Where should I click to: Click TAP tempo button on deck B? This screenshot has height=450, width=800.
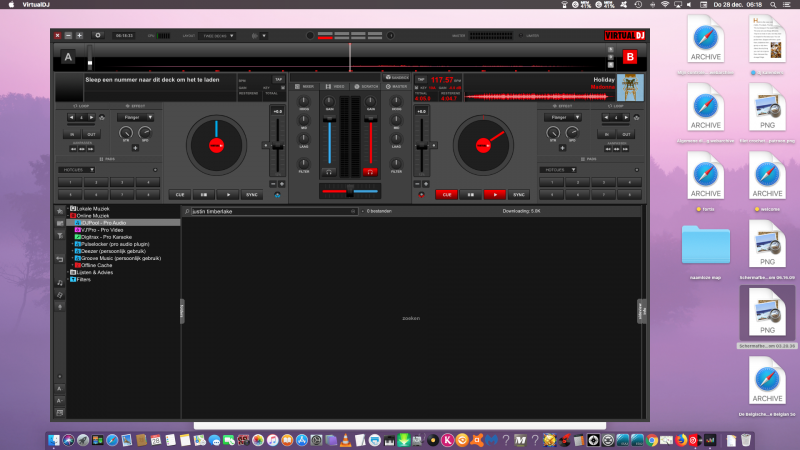click(421, 80)
